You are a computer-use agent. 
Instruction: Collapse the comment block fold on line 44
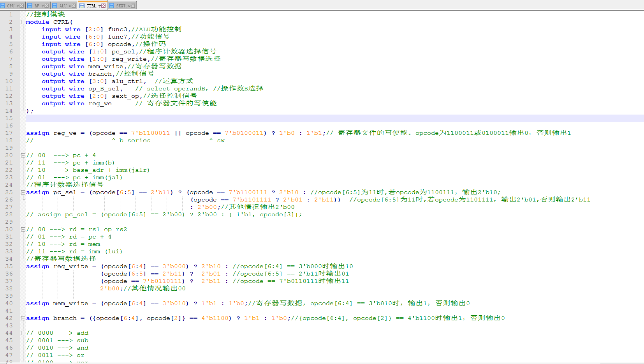point(23,333)
